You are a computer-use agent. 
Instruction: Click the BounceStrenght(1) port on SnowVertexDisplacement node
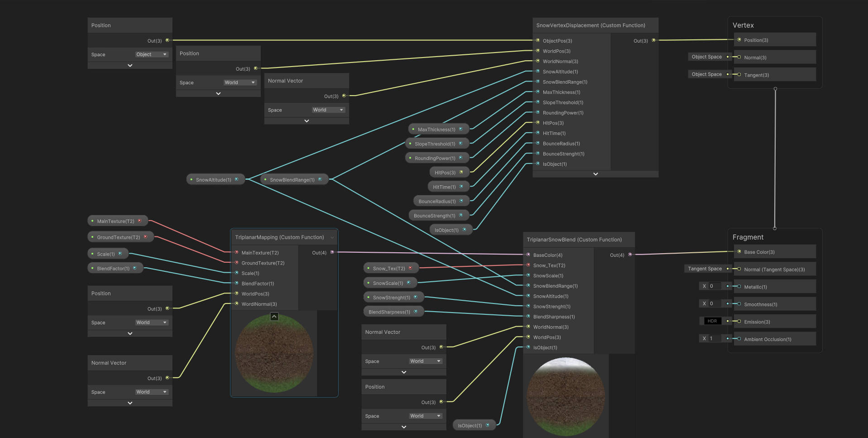pos(537,154)
